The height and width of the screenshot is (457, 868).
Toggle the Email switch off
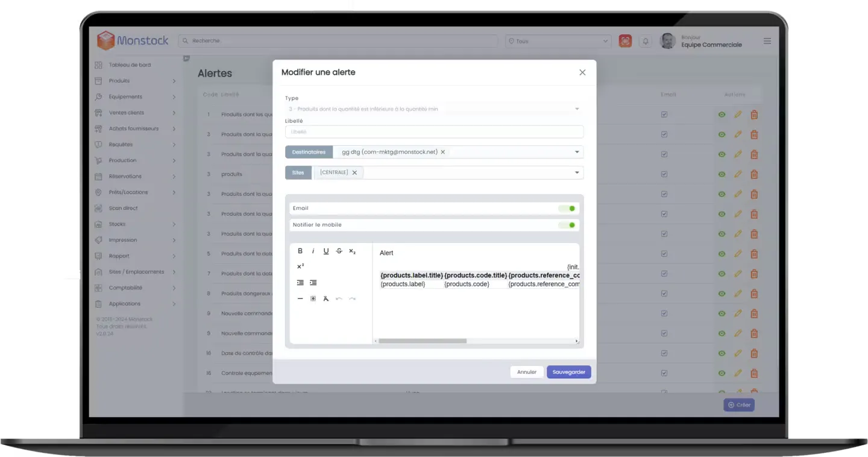567,209
